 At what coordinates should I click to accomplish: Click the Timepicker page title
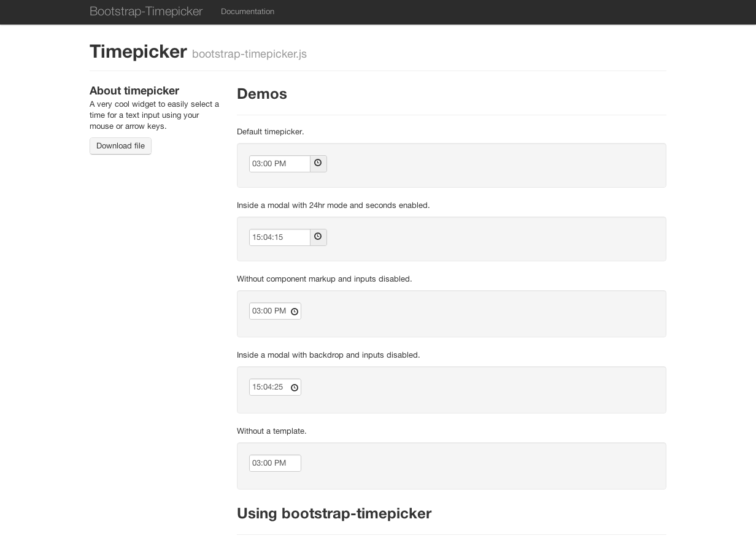click(138, 52)
